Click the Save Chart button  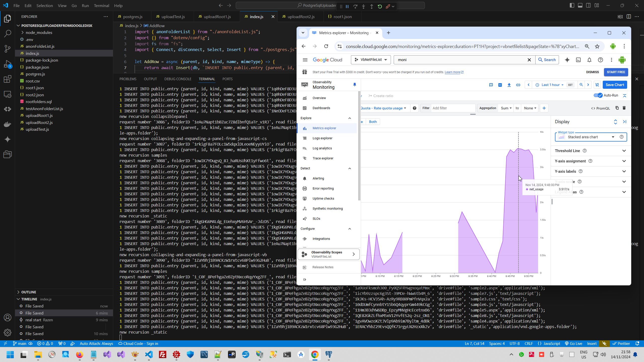point(615,85)
